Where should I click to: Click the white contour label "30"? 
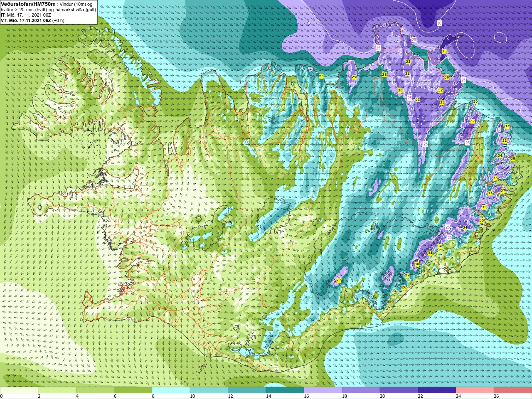click(x=439, y=23)
